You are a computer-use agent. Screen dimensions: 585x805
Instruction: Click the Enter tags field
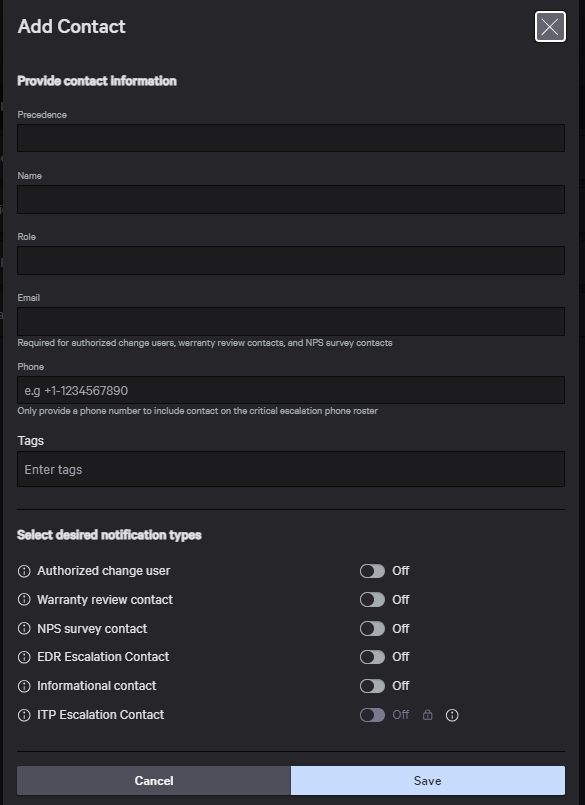291,469
